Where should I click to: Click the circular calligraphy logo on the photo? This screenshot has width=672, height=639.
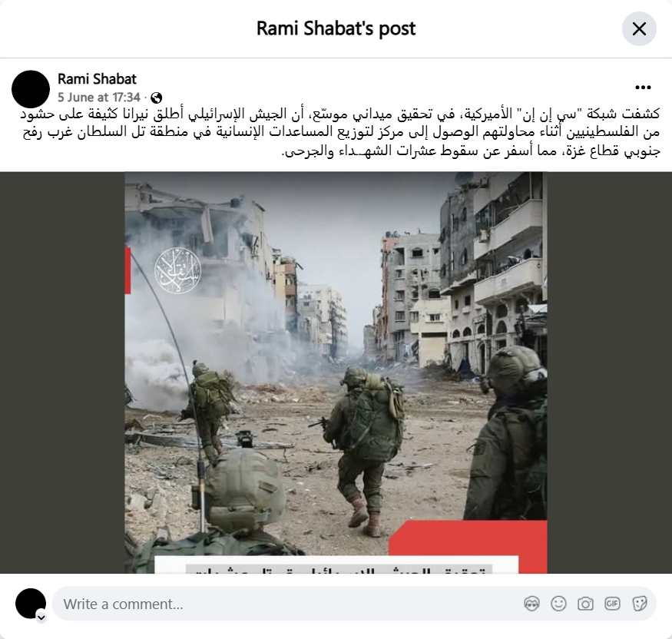(178, 271)
